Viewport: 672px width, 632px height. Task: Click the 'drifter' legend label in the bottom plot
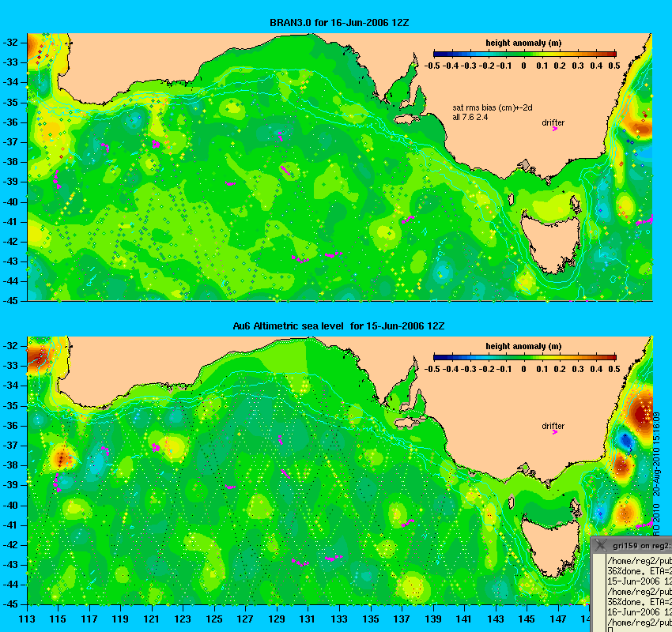click(553, 426)
